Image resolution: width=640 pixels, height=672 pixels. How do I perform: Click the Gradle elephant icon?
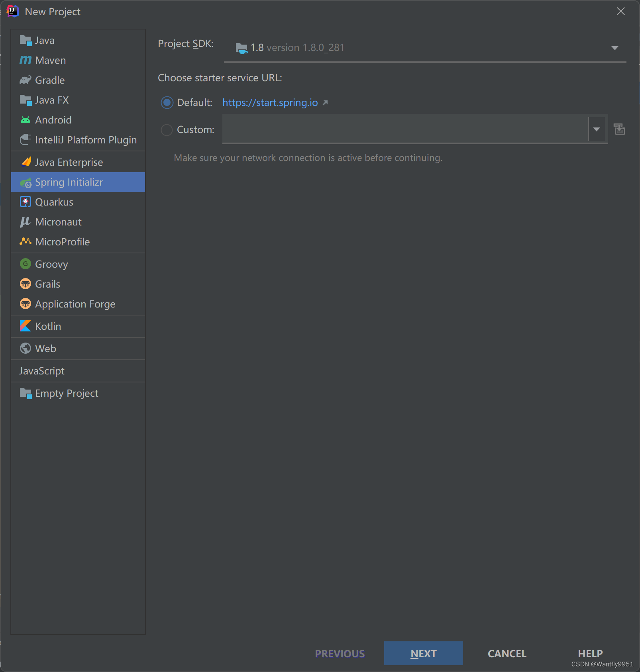pyautogui.click(x=26, y=80)
